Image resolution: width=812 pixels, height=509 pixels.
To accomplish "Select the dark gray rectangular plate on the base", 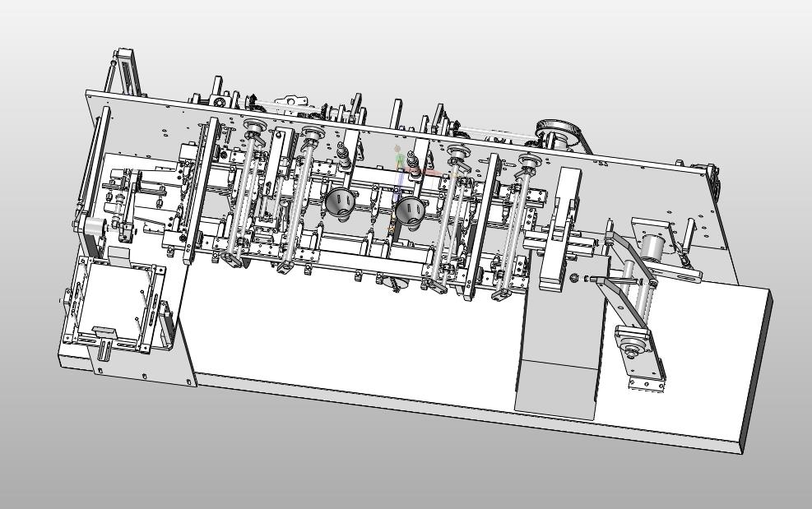I will click(x=562, y=331).
